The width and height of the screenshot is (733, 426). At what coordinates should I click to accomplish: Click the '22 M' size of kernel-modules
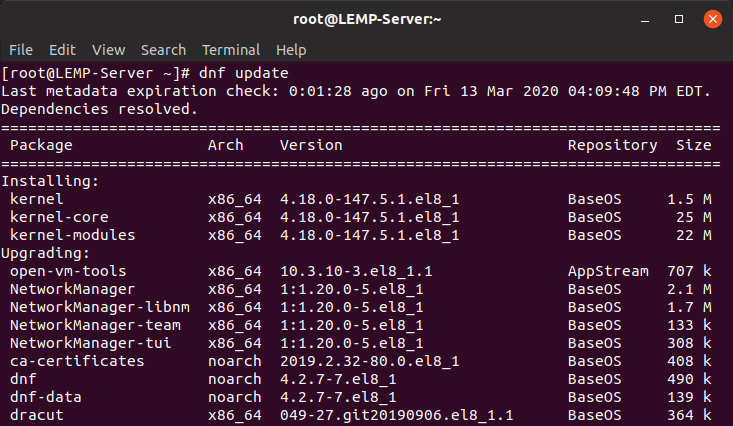pyautogui.click(x=694, y=235)
